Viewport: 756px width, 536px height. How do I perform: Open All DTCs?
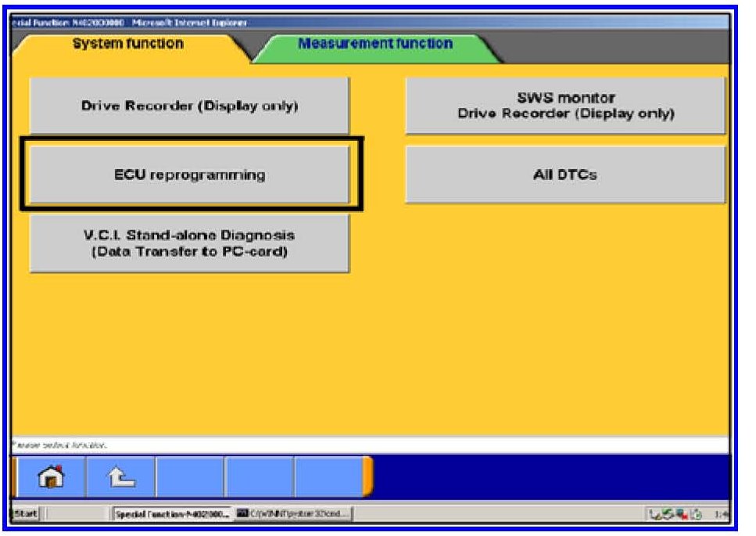pos(565,174)
